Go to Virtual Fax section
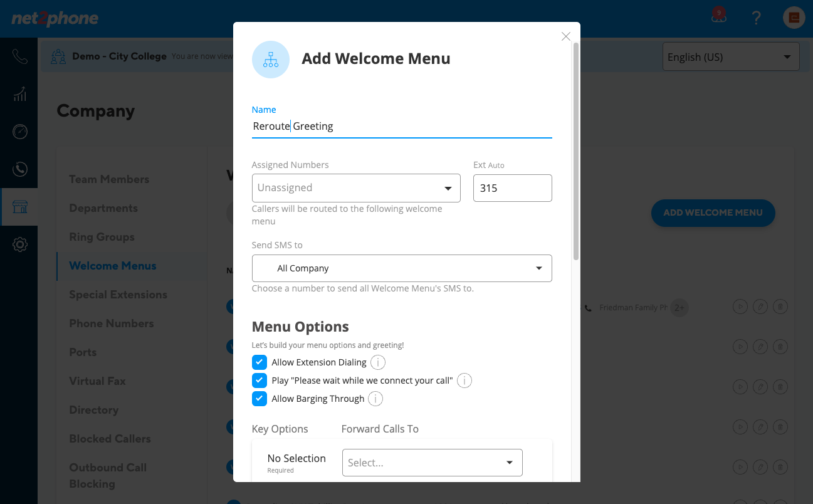This screenshot has height=504, width=813. [97, 381]
